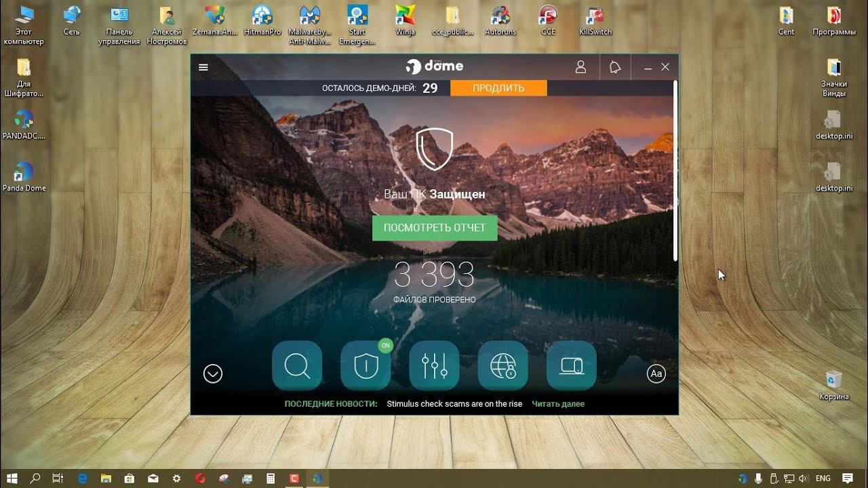This screenshot has width=868, height=488.
Task: Open Settings gear on the taskbar
Action: 176,479
